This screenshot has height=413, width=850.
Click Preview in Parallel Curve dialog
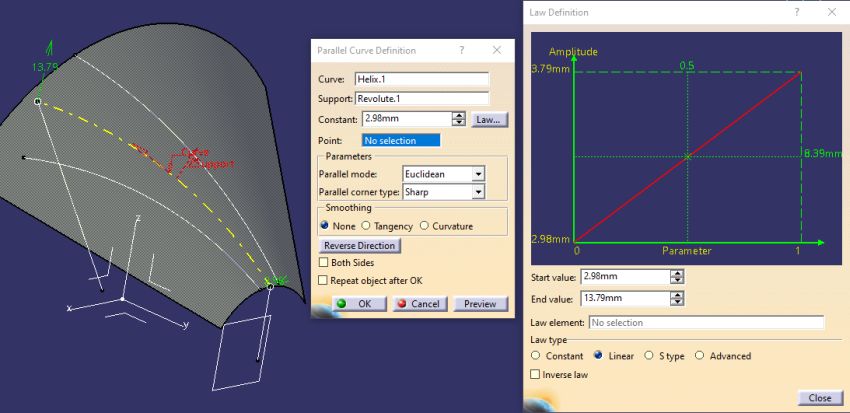coord(480,304)
